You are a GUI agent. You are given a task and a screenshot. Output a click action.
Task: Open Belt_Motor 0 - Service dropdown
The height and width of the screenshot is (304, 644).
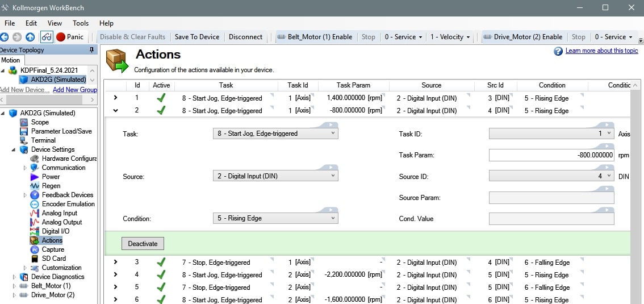[x=403, y=37]
